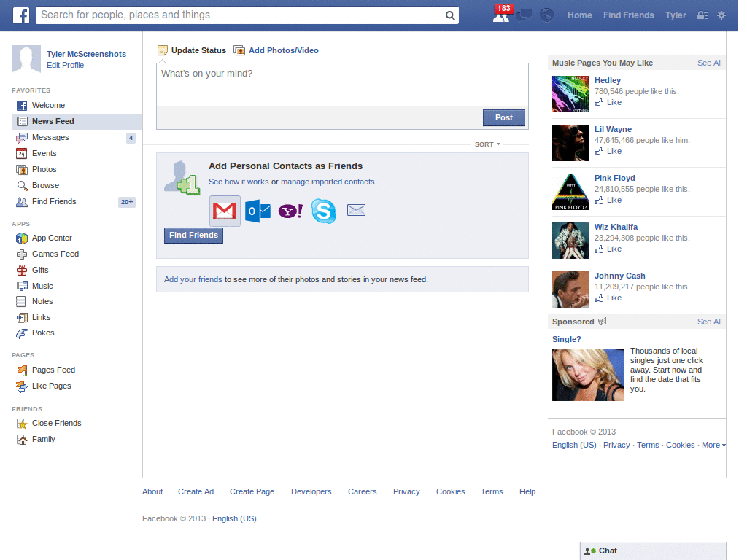Click the Post button
This screenshot has width=747, height=560.
tap(504, 117)
